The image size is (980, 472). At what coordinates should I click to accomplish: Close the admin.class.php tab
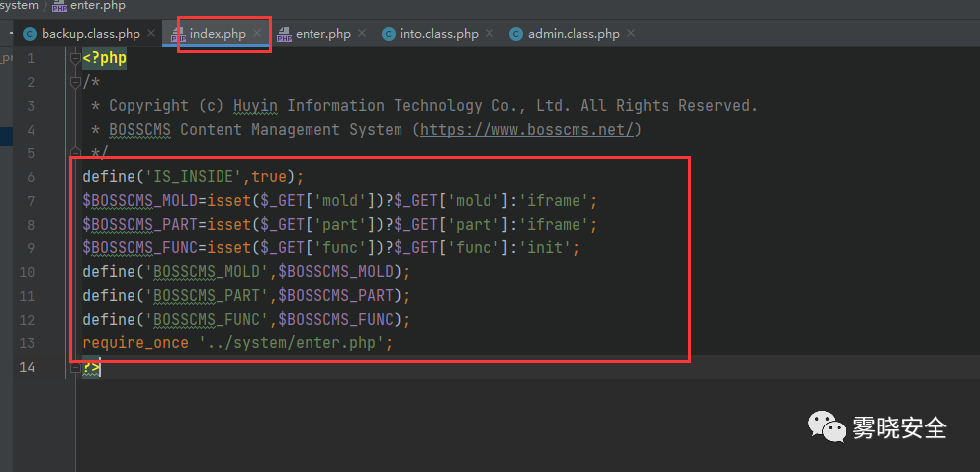click(631, 34)
